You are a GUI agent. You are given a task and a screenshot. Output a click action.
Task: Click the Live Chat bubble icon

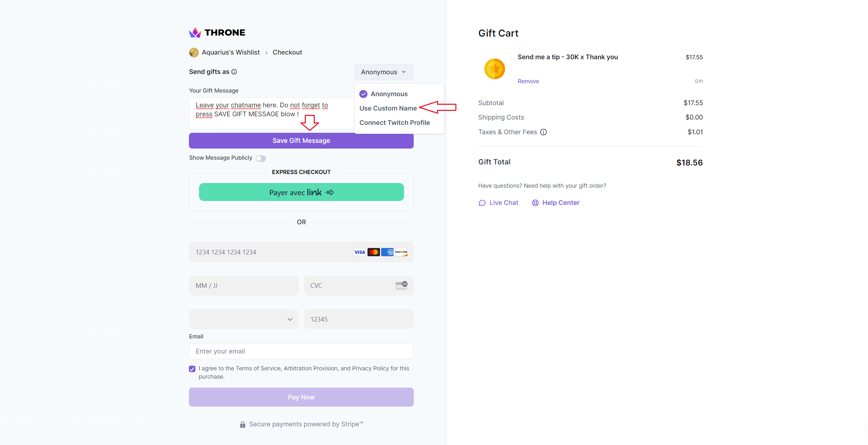coord(482,203)
